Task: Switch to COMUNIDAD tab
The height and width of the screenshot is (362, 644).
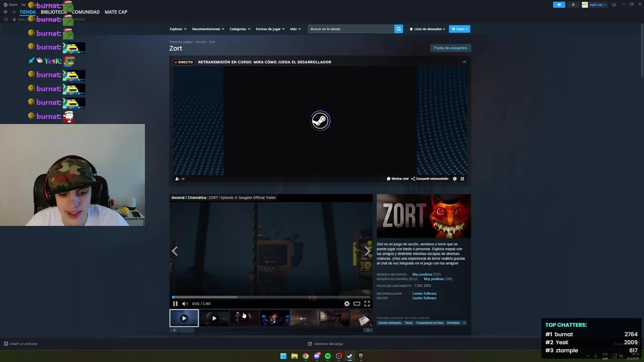Action: tap(86, 12)
